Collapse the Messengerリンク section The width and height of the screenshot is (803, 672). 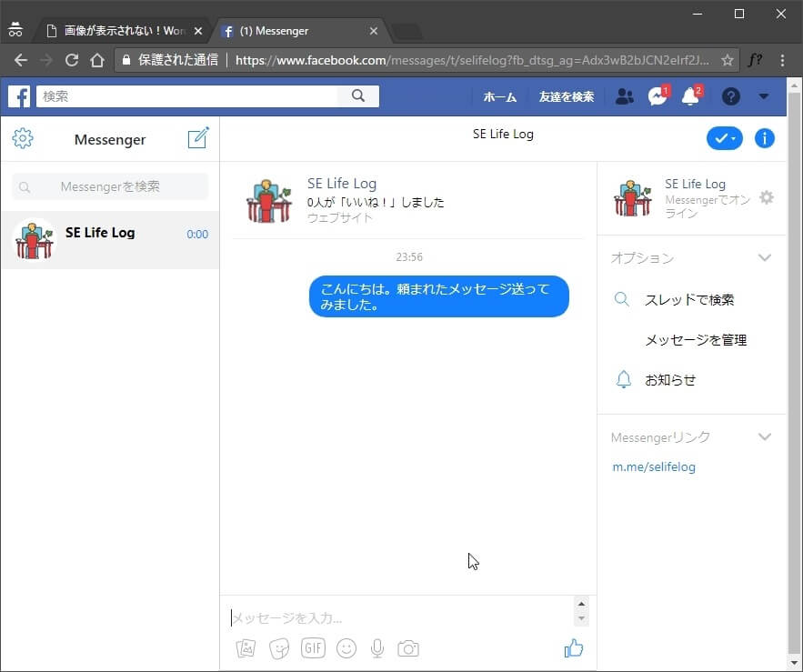point(765,437)
